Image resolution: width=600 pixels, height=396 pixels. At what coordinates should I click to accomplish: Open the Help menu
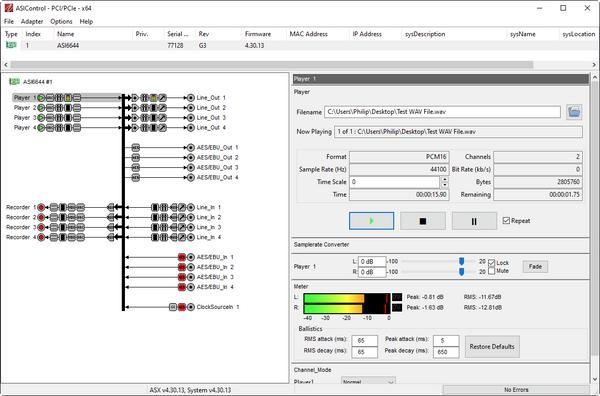pos(86,21)
